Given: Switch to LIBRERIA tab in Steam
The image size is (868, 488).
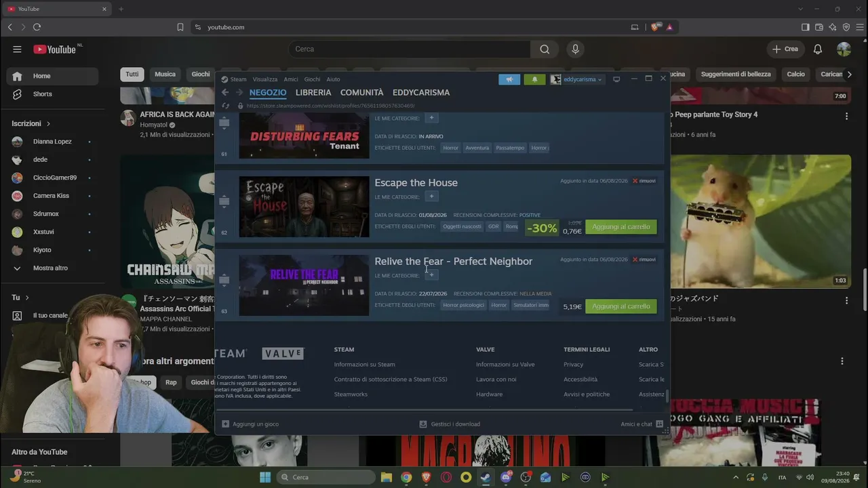Looking at the screenshot, I should click(313, 92).
